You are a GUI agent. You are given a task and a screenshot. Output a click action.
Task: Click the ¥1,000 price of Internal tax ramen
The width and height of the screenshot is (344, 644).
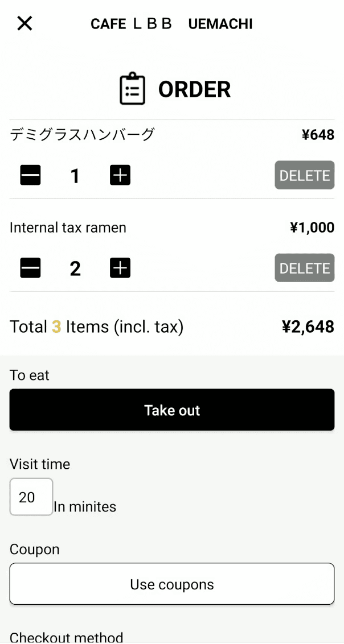312,227
